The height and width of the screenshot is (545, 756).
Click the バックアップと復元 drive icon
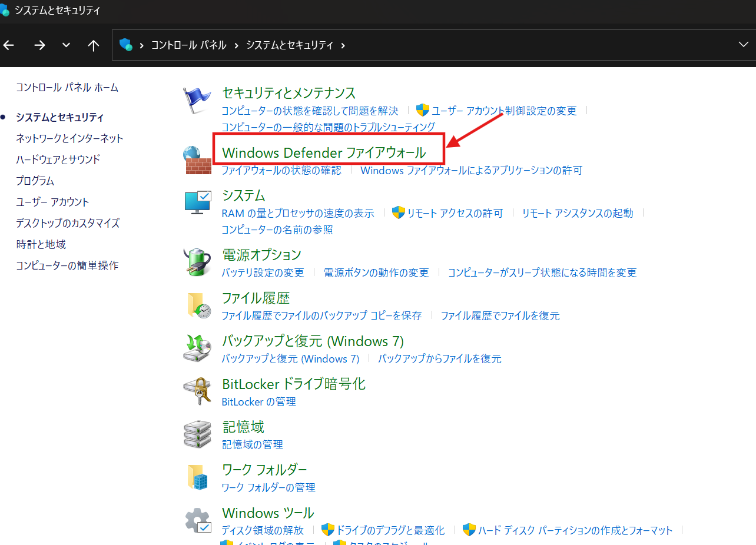197,348
